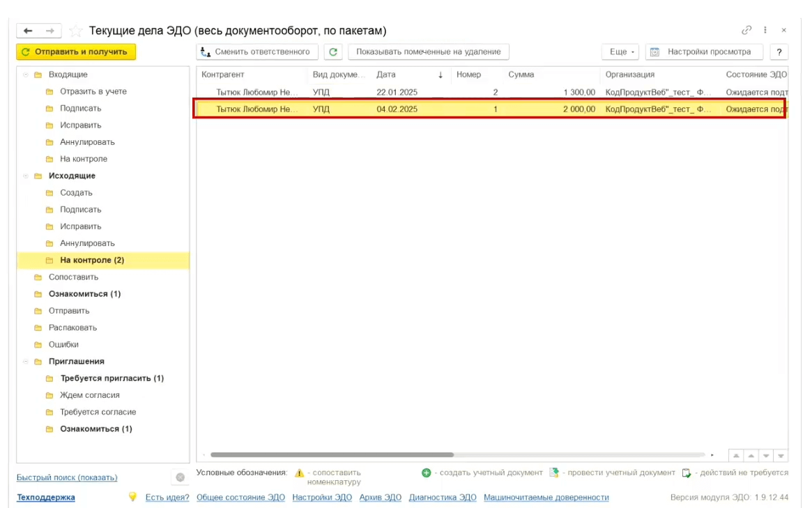Collapse the Входящие tree group
812x508 pixels.
coord(26,75)
